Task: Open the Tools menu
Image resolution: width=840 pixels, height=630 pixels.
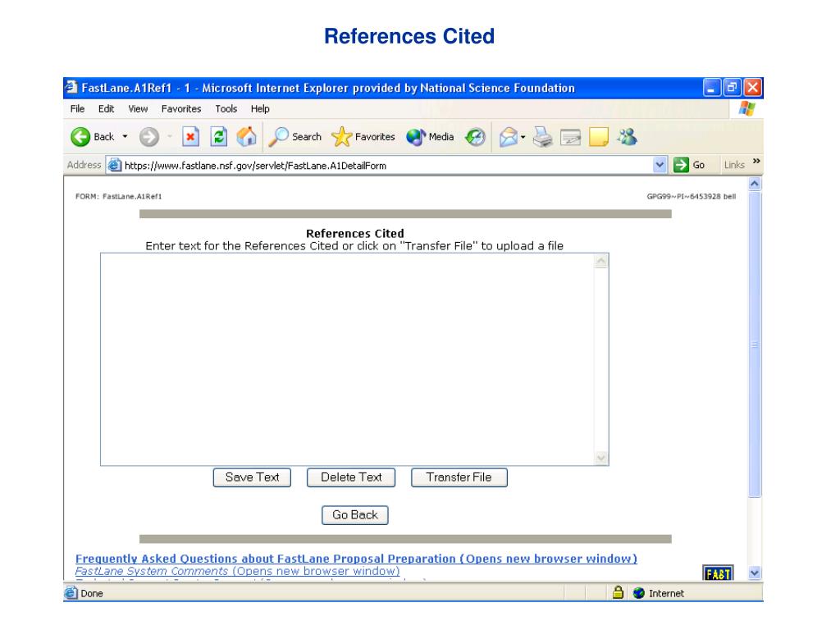Action: click(x=226, y=109)
